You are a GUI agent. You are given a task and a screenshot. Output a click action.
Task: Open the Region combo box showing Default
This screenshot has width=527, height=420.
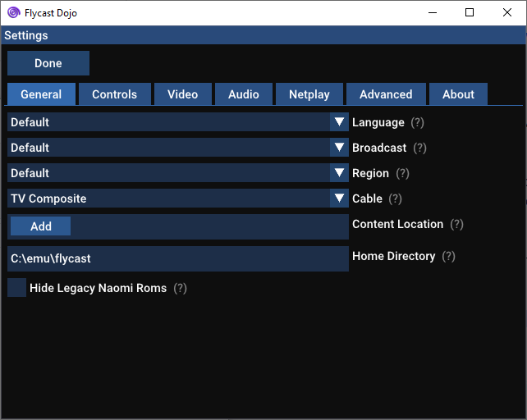[178, 173]
